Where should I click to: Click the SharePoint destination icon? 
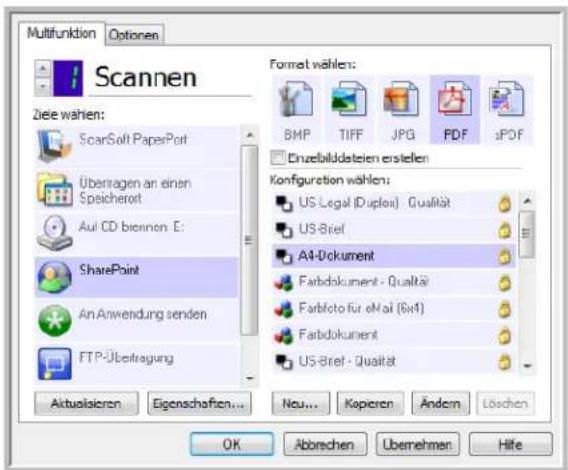tap(54, 277)
